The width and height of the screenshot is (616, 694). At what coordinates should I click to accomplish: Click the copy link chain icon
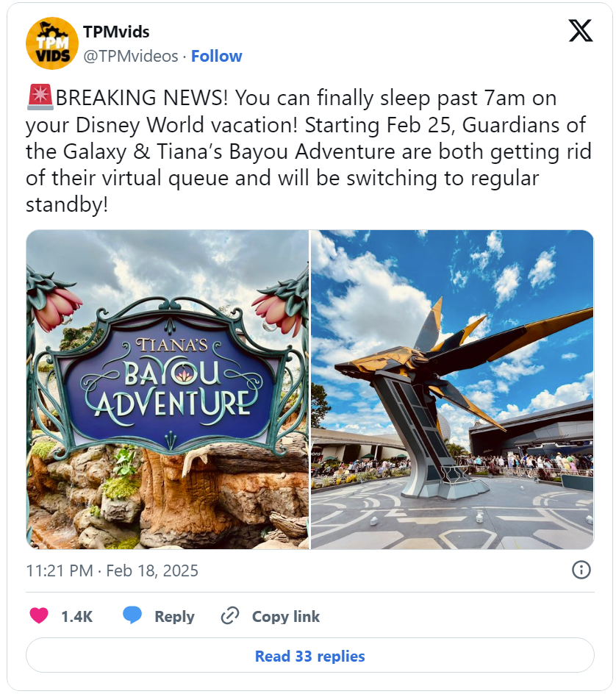[230, 615]
